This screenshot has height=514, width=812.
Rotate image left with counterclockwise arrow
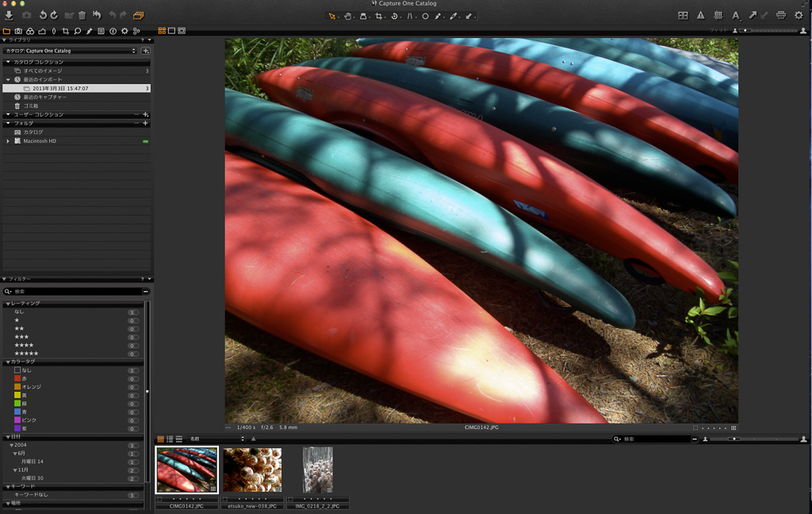(43, 15)
